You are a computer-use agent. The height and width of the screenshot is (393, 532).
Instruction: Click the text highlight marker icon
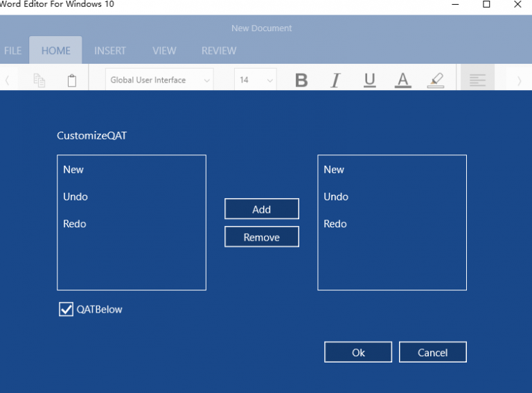(436, 80)
